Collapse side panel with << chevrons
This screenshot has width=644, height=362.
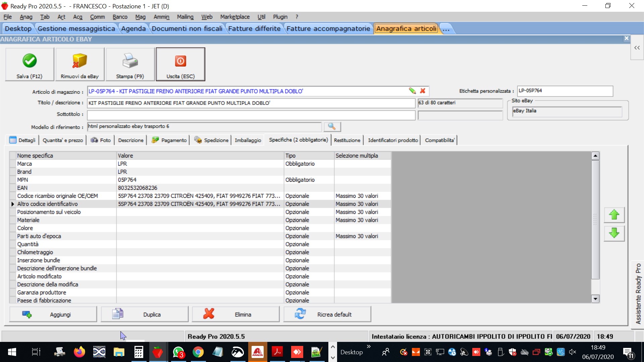(637, 48)
